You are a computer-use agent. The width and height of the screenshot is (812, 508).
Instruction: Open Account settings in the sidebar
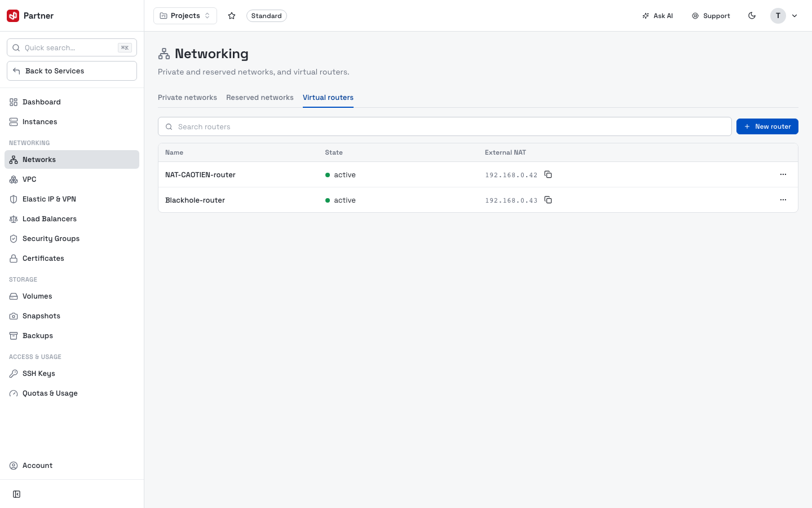(72, 466)
